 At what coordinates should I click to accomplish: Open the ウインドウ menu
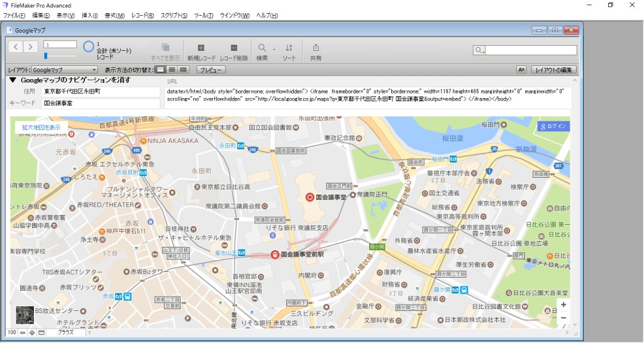coord(235,16)
